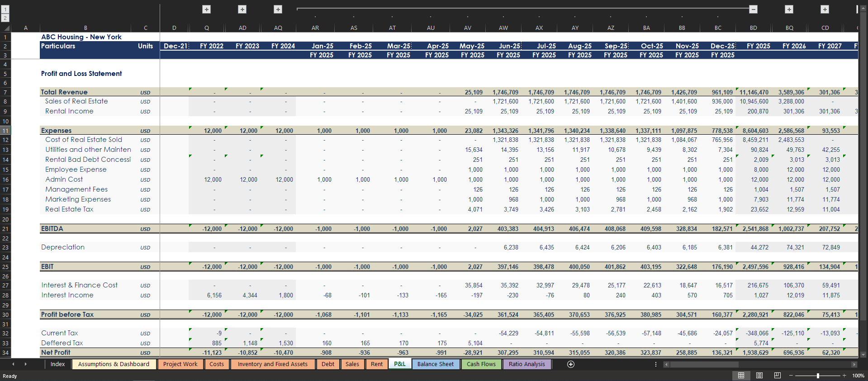
Task: Expand grouped columns above column Q
Action: point(206,9)
